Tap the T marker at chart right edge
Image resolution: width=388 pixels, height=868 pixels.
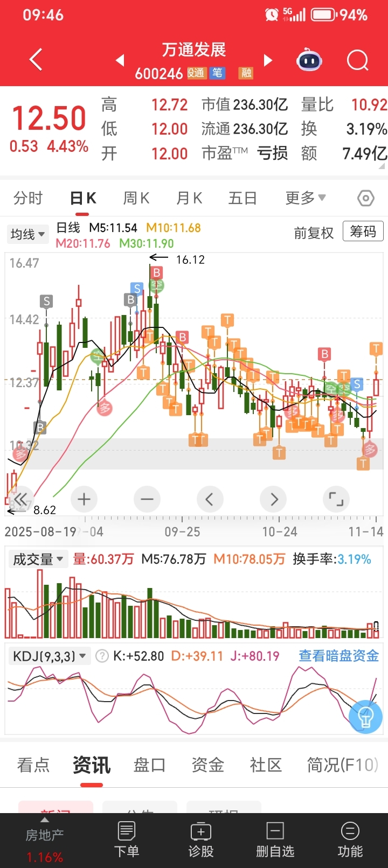(x=376, y=349)
